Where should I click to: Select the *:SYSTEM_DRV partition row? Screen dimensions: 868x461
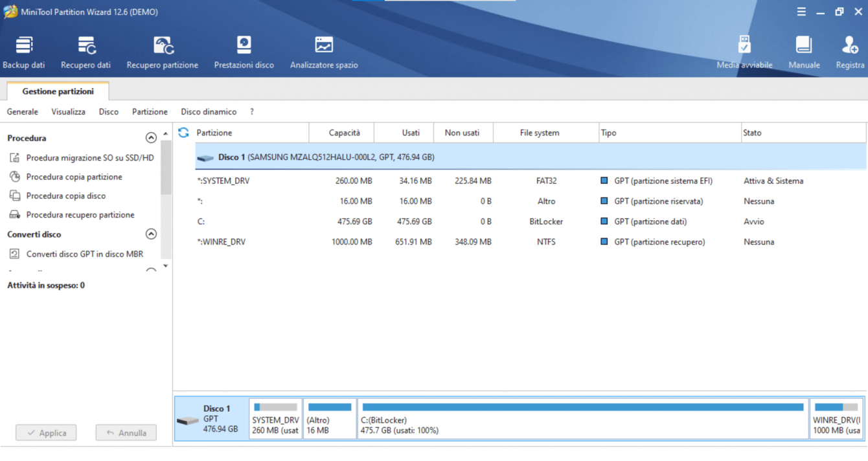tap(531, 181)
